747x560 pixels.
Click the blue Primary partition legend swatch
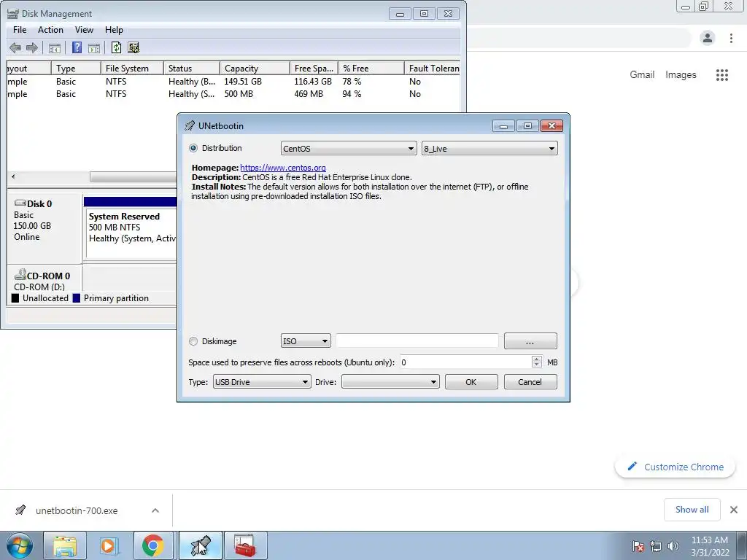[76, 298]
